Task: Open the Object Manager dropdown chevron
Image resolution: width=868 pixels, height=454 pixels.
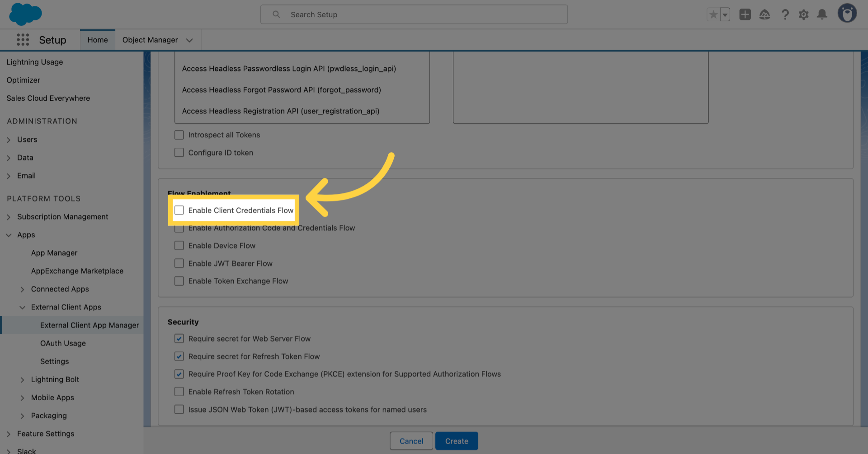Action: pos(189,40)
